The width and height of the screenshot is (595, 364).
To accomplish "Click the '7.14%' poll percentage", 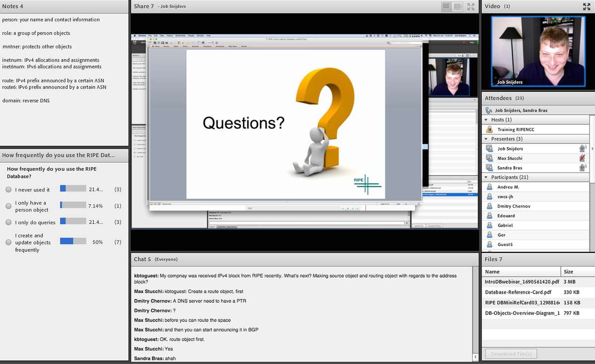I will pyautogui.click(x=95, y=206).
